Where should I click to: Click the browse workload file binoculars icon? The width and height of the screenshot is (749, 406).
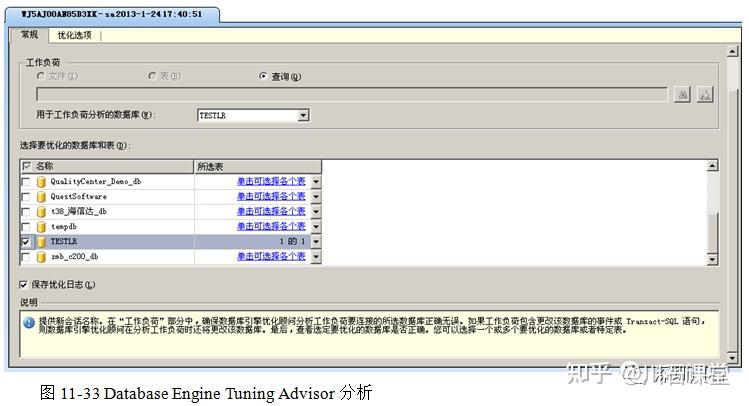682,95
